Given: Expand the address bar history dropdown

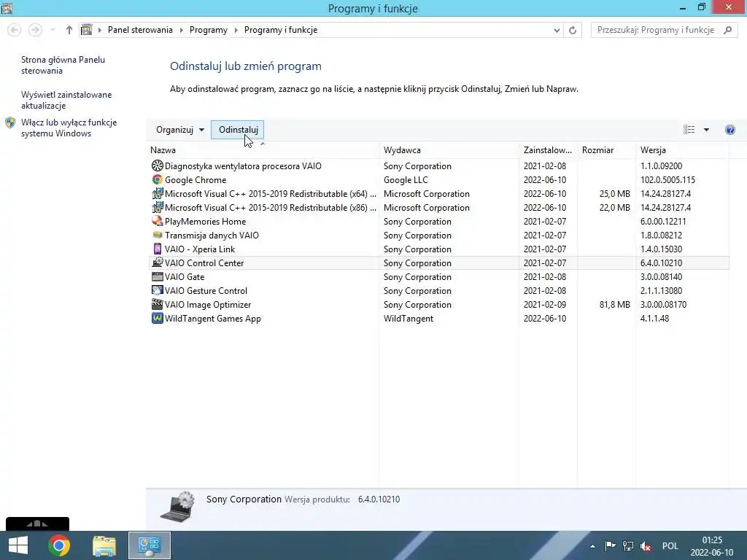Looking at the screenshot, I should tap(557, 30).
